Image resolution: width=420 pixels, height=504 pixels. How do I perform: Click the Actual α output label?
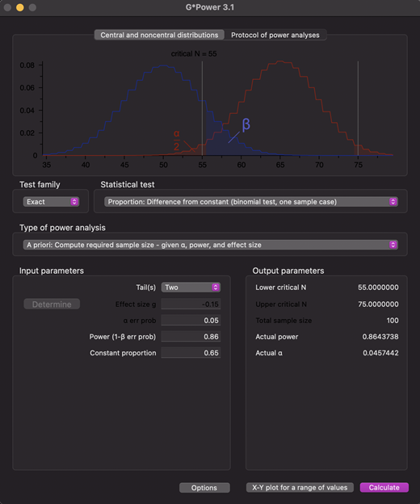(269, 353)
